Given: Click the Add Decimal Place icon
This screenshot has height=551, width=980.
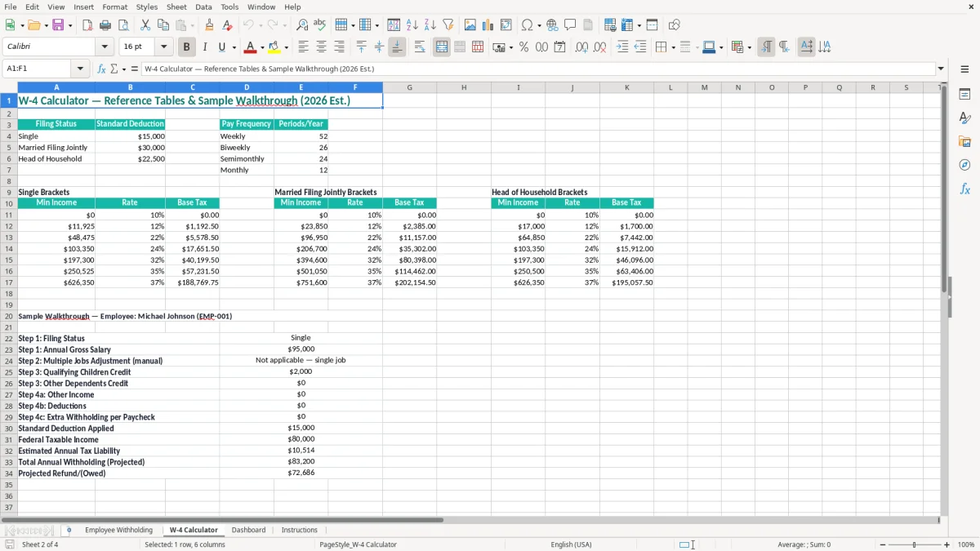Looking at the screenshot, I should click(581, 47).
